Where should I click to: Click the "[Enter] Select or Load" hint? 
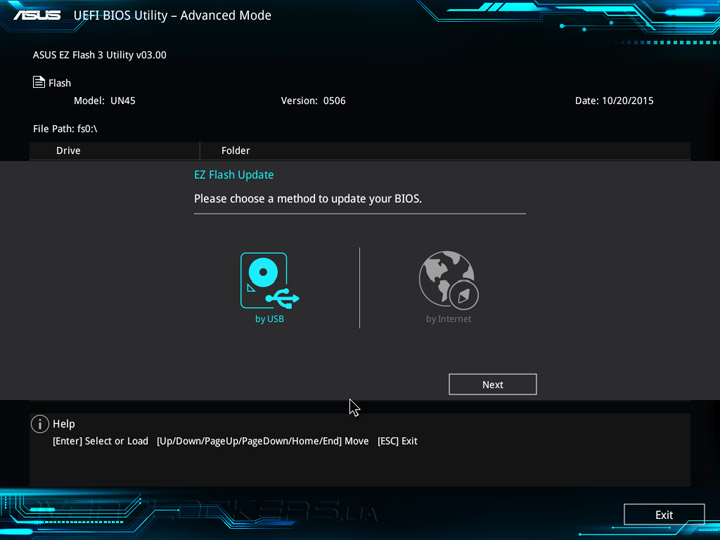pyautogui.click(x=101, y=441)
